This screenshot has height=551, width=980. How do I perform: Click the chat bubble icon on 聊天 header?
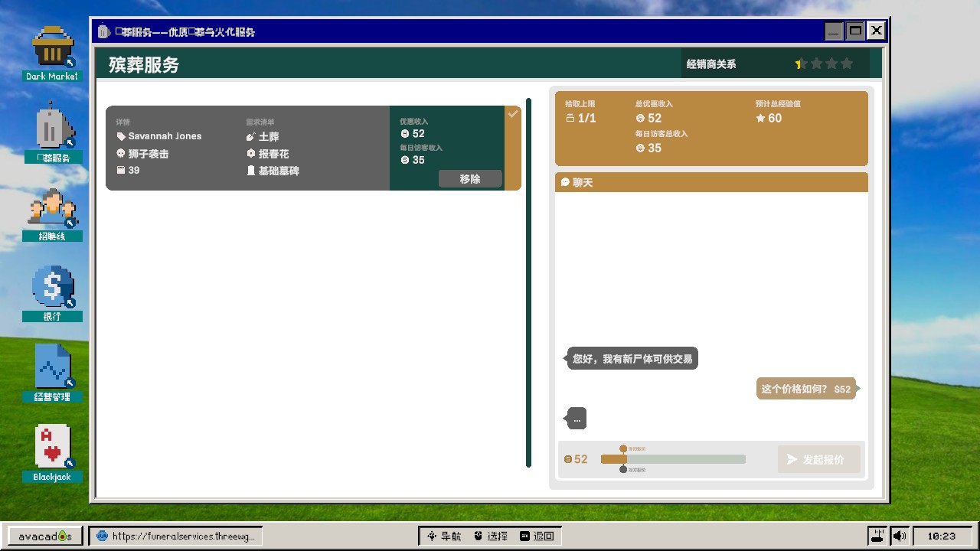coord(567,182)
